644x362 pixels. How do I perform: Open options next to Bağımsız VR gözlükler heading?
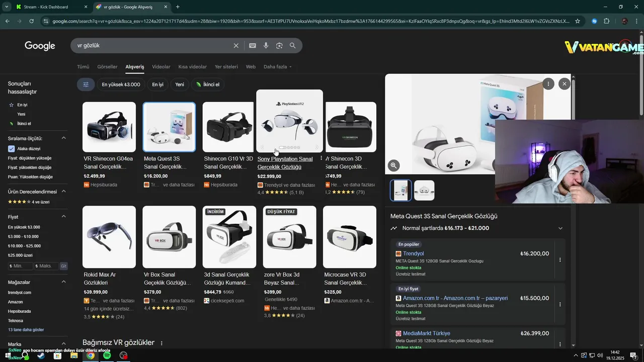[x=162, y=343]
